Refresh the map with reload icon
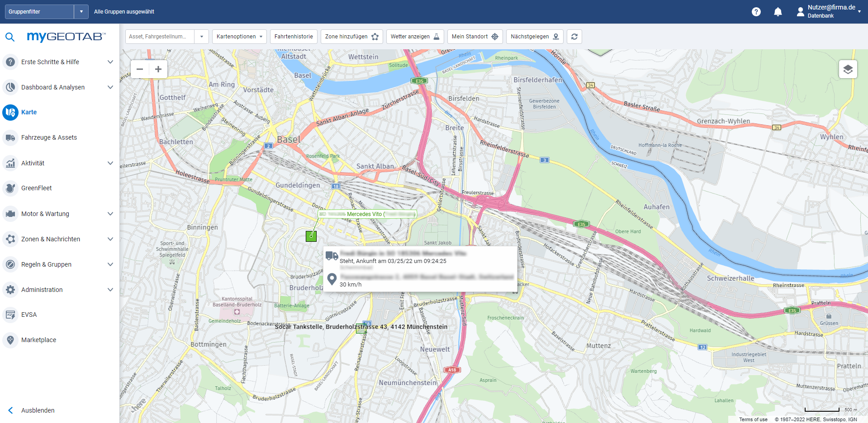Screen dimensions: 868x423 pos(574,37)
